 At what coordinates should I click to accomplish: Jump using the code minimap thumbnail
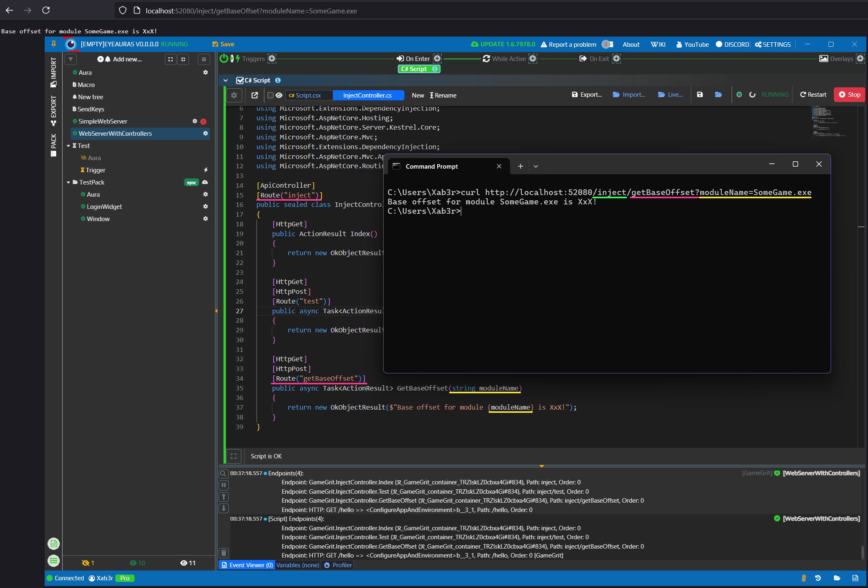pos(829,122)
